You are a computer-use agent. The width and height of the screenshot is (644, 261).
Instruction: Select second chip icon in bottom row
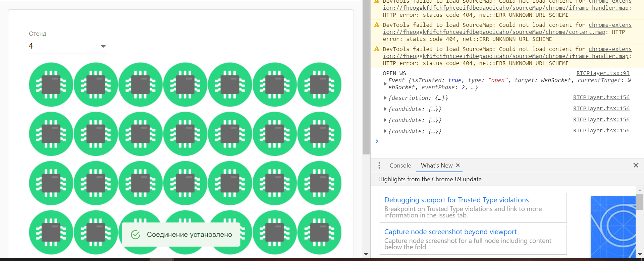pos(96,232)
